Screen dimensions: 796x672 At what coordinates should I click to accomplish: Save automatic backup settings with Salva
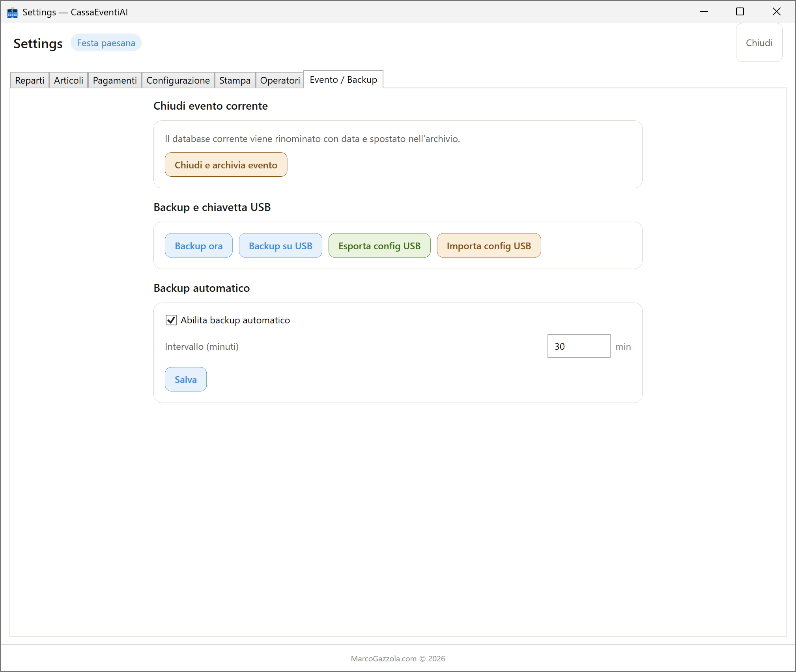click(186, 379)
